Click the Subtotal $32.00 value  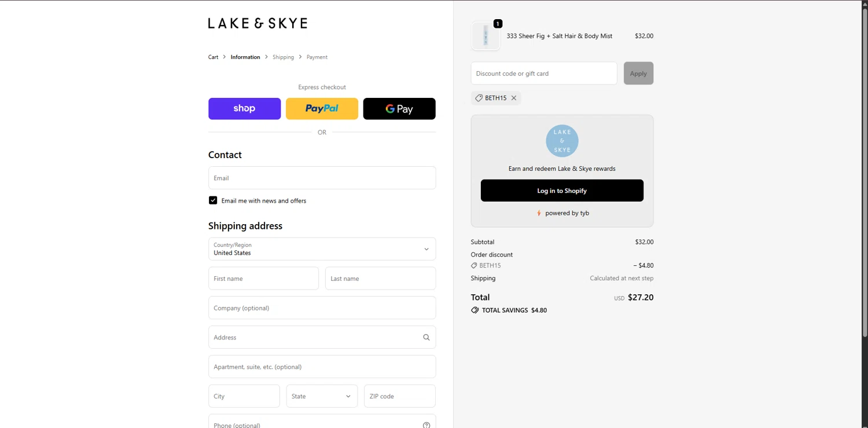tap(644, 242)
